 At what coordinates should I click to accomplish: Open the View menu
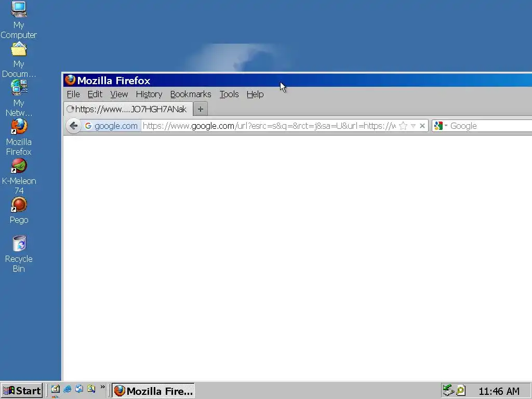tap(119, 94)
